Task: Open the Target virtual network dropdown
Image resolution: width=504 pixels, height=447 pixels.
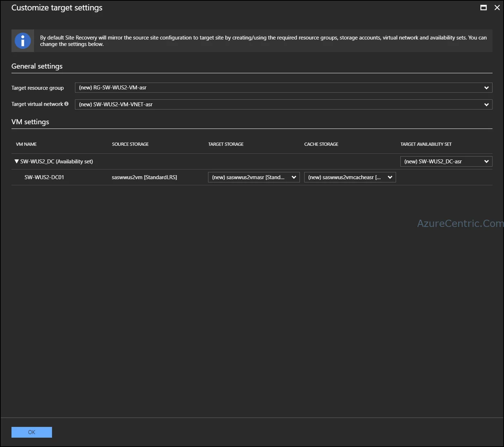Action: point(283,104)
